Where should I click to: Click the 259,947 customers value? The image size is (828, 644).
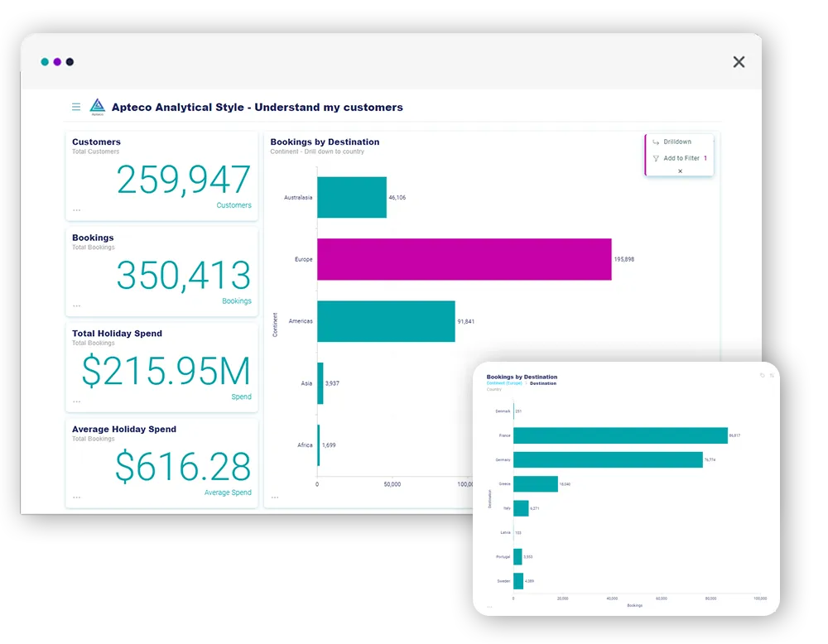[183, 180]
